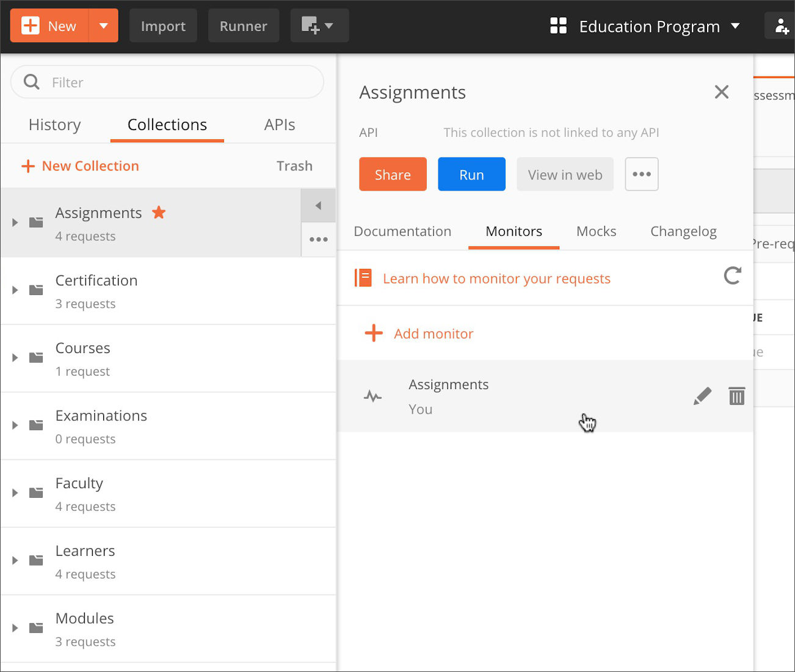Screen dimensions: 795x672
Task: Open the Assignments collection sidebar ellipsis menu
Action: click(x=318, y=239)
